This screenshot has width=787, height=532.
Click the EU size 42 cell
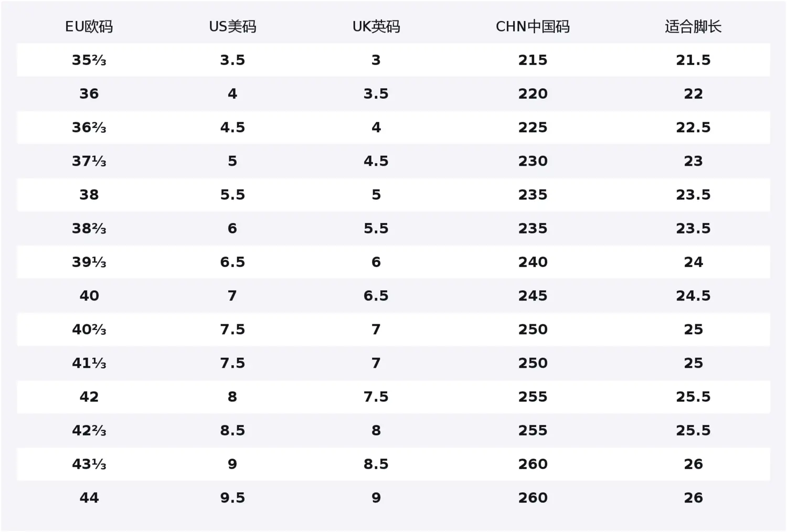89,397
